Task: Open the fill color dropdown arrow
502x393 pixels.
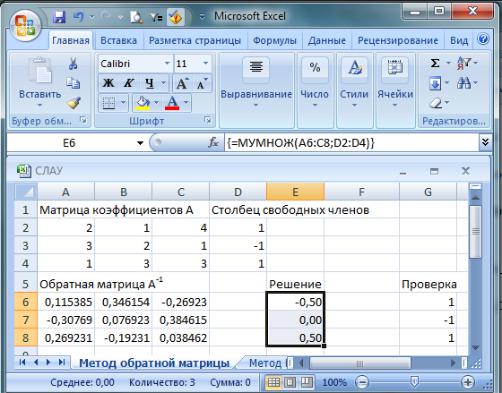Action: (156, 102)
